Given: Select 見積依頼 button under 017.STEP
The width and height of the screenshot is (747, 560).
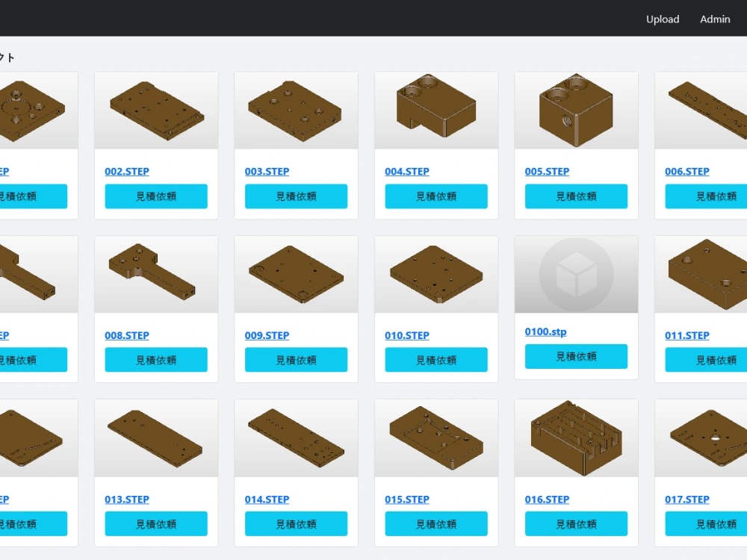Looking at the screenshot, I should tap(706, 524).
